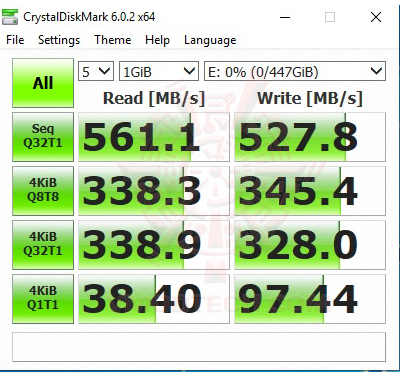The height and width of the screenshot is (372, 400).
Task: Start the 4KiB Q1T1 test
Action: click(43, 299)
